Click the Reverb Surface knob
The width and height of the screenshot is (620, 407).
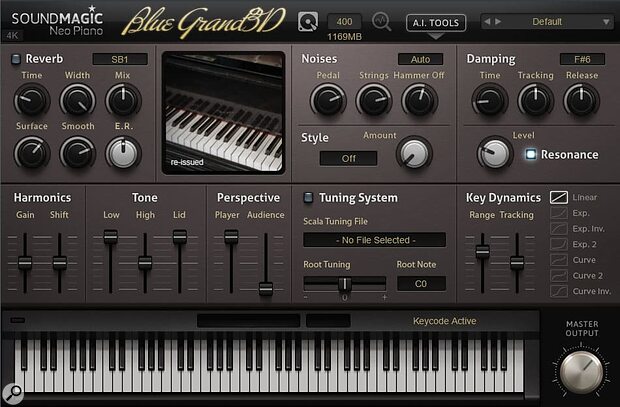point(32,153)
